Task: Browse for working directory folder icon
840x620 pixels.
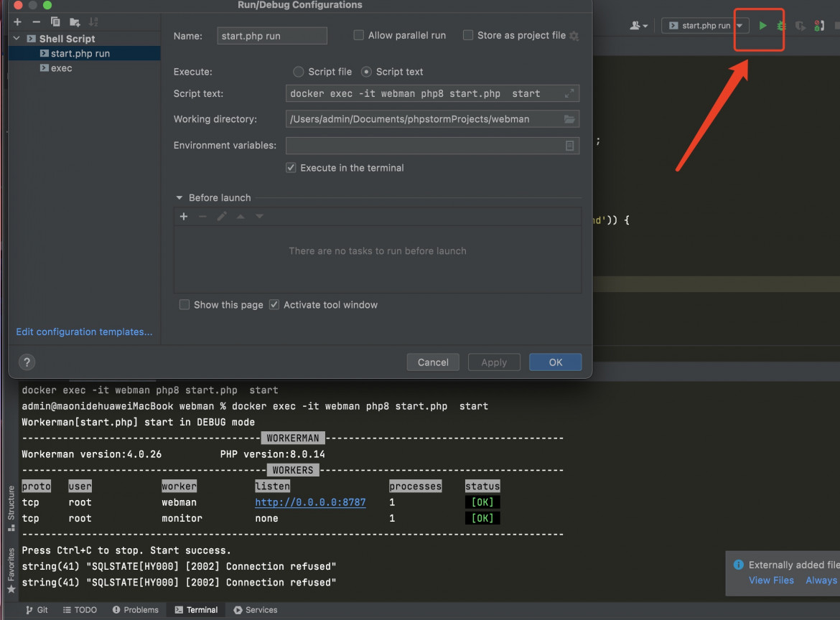Action: pos(569,119)
